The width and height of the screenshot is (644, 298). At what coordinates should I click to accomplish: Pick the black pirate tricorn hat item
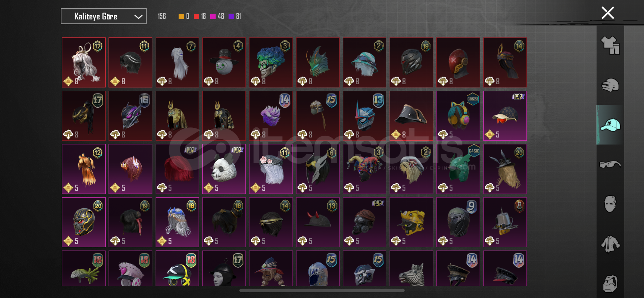click(411, 116)
